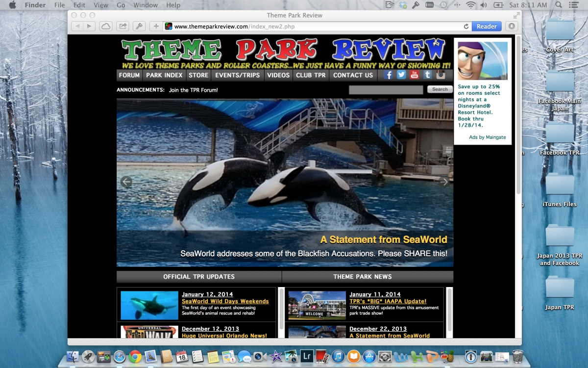Open TPR's Tumblr icon
The height and width of the screenshot is (368, 588).
tap(428, 75)
